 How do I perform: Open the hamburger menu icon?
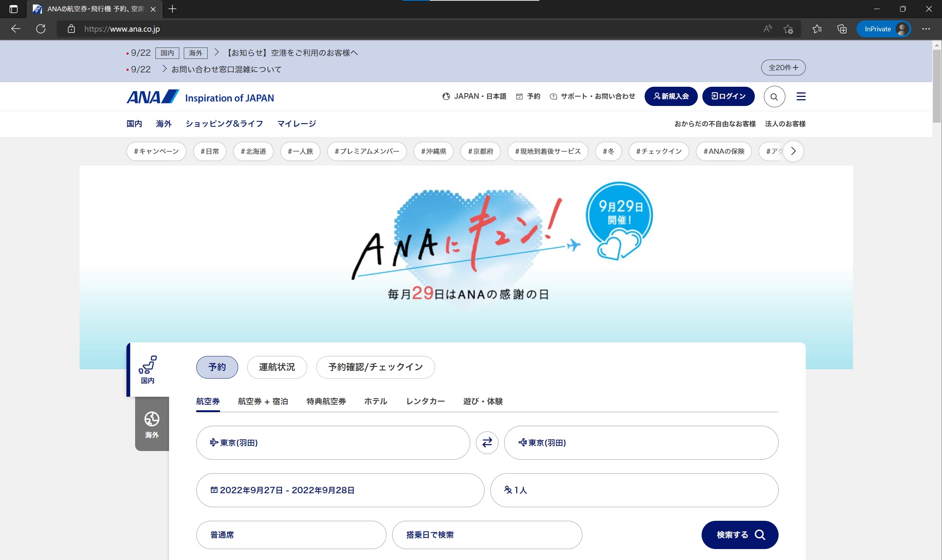pyautogui.click(x=801, y=97)
